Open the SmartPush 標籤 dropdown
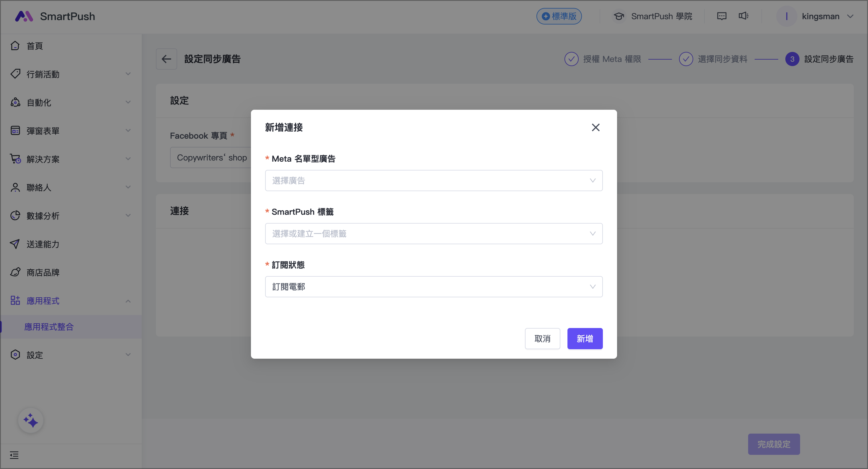The height and width of the screenshot is (469, 868). tap(433, 234)
